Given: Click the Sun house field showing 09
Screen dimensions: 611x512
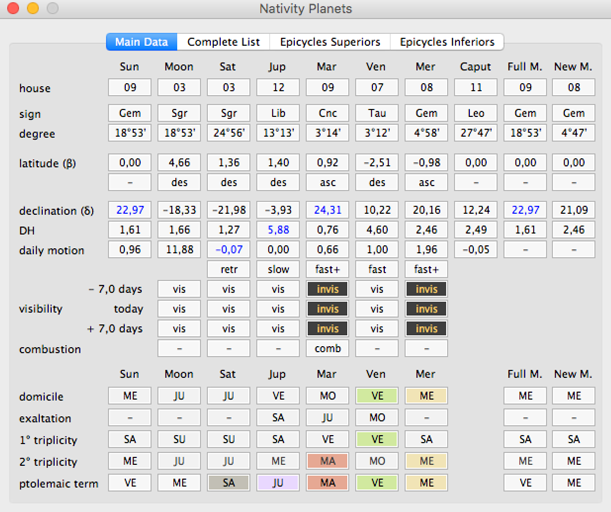Looking at the screenshot, I should [x=130, y=88].
